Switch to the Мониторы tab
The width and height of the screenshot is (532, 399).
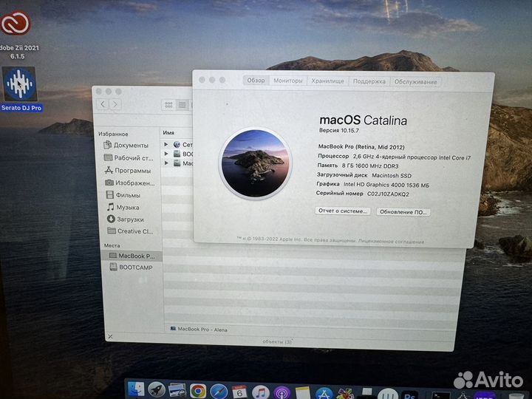[287, 81]
